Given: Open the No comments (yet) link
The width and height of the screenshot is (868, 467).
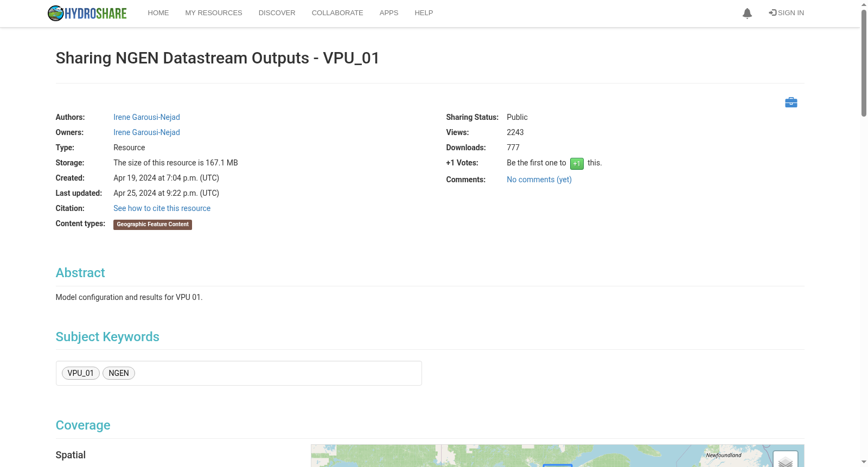Looking at the screenshot, I should pos(539,180).
